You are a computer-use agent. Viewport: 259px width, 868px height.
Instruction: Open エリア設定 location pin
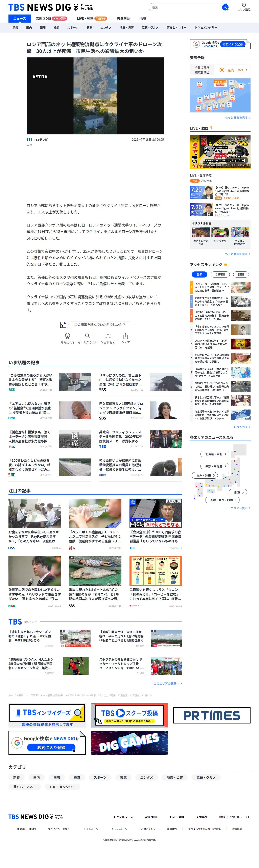pyautogui.click(x=244, y=7)
